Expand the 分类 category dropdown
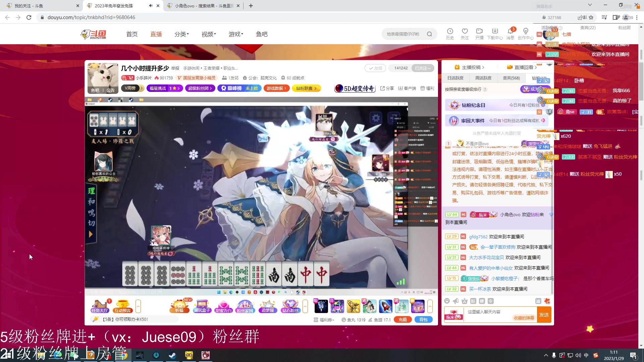This screenshot has width=644, height=362. pos(181,34)
